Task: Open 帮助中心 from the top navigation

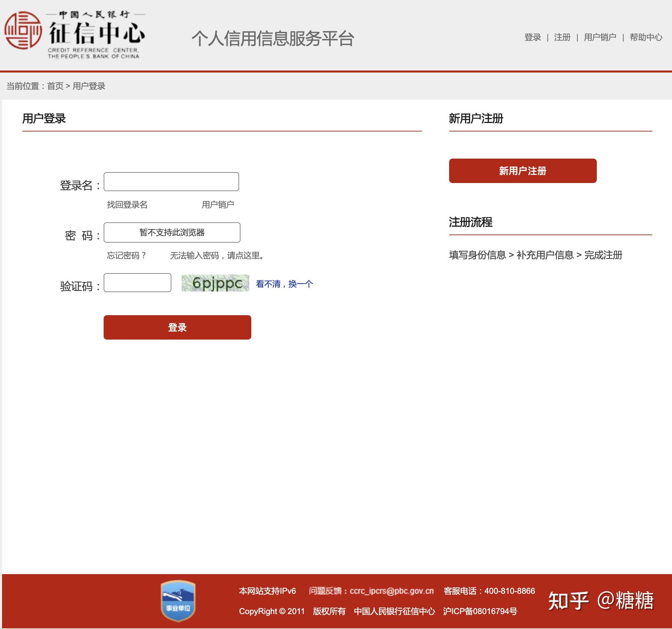Action: [645, 38]
